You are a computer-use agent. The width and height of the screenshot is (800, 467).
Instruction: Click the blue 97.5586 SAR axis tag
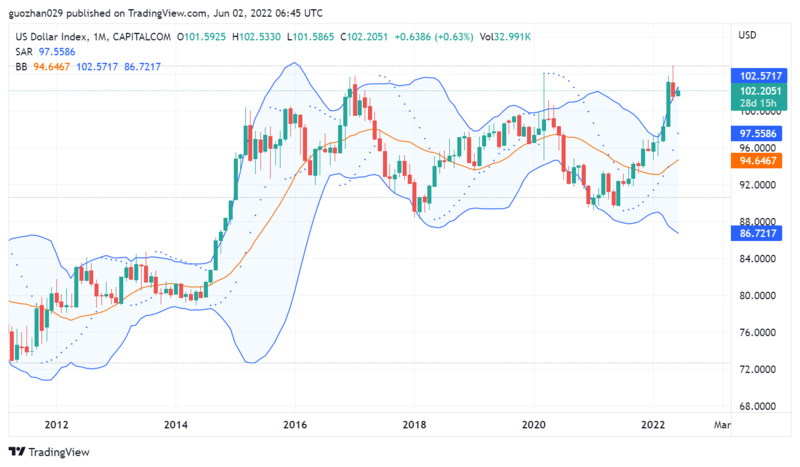756,134
